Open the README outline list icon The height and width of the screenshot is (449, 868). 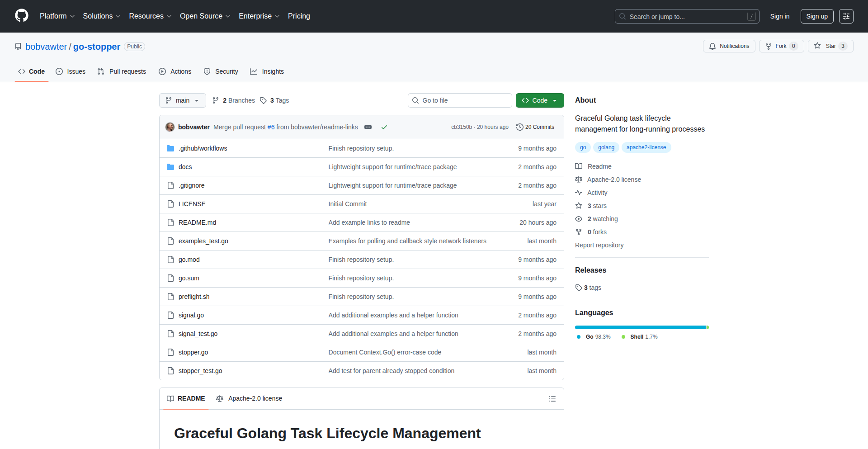tap(552, 399)
